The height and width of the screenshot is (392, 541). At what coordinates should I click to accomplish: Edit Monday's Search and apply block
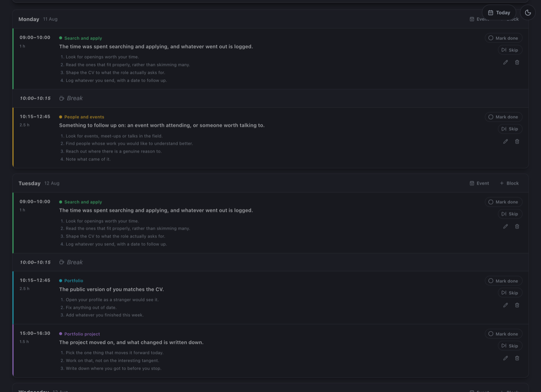pyautogui.click(x=505, y=62)
